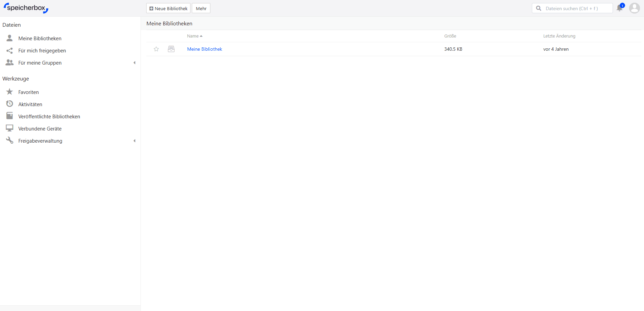The height and width of the screenshot is (311, 644).
Task: Click the Veröffentlichte Bibliotheken book icon
Action: click(x=9, y=116)
